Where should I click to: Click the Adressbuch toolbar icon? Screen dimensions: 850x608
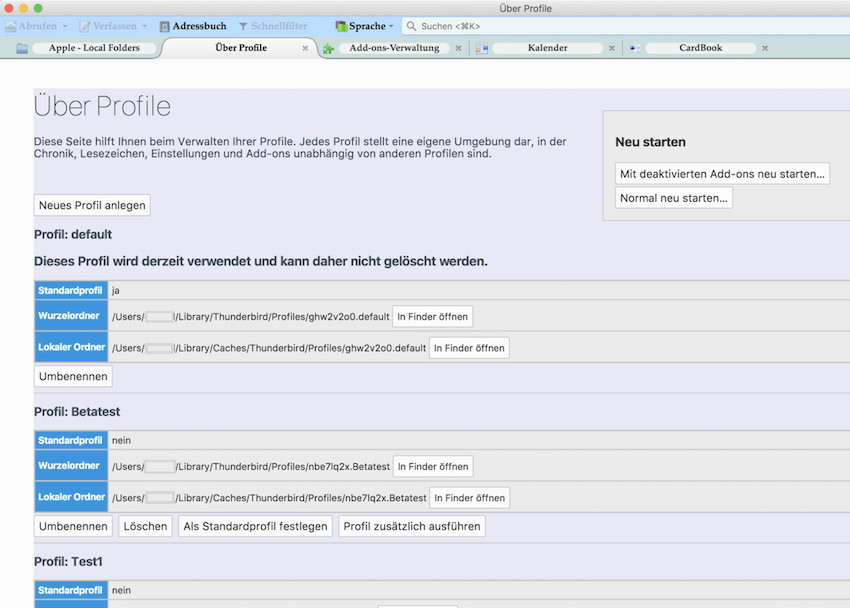(165, 26)
